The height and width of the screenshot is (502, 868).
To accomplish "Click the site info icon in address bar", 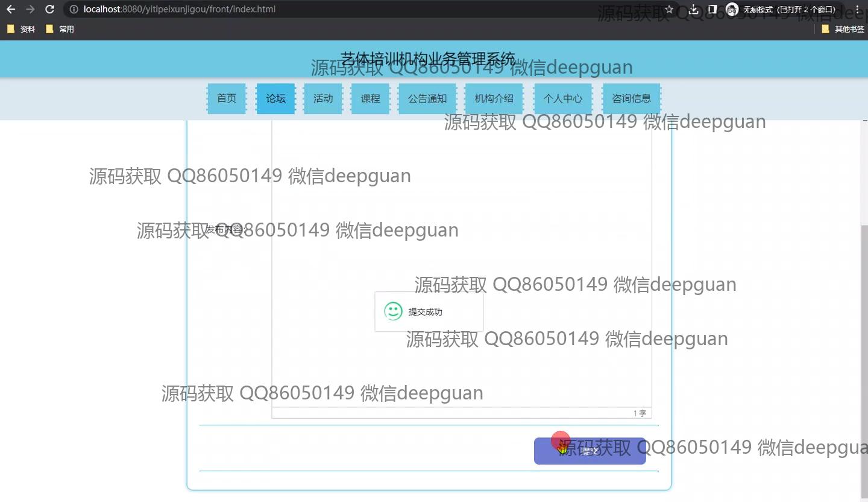I will point(74,10).
